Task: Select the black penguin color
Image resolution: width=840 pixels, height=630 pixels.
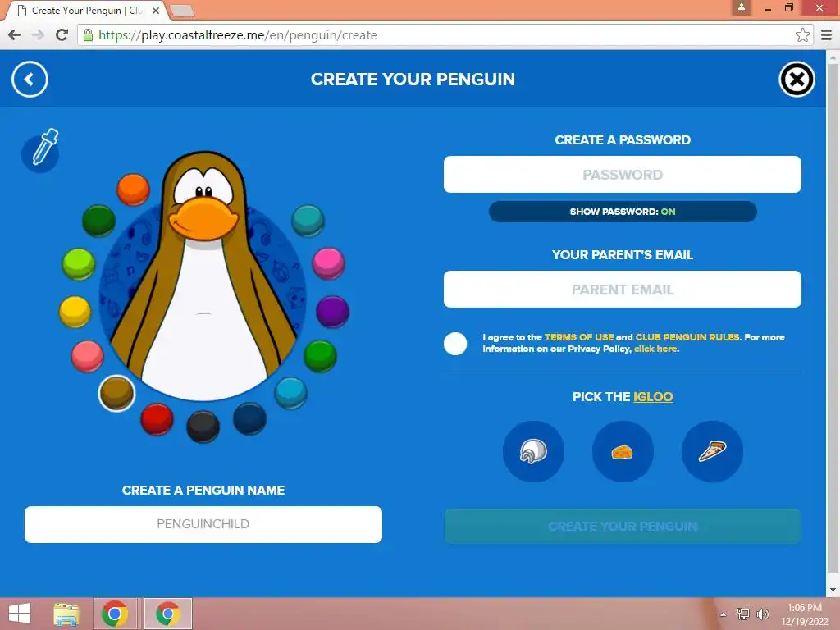Action: (203, 427)
